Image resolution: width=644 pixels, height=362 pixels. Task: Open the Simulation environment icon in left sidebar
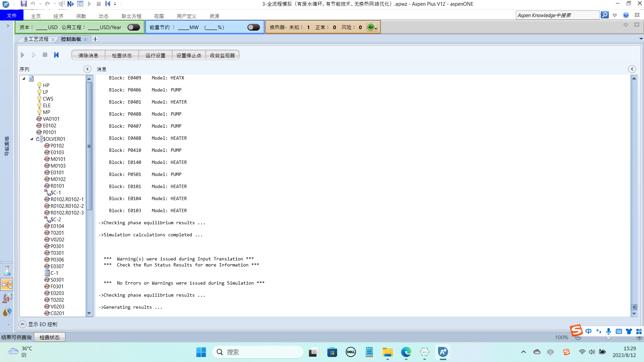(7, 285)
